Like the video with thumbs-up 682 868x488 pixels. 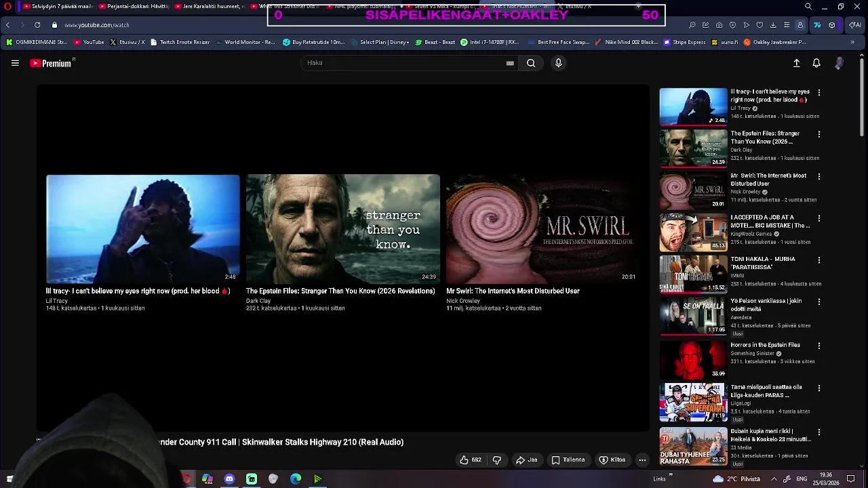(x=470, y=460)
